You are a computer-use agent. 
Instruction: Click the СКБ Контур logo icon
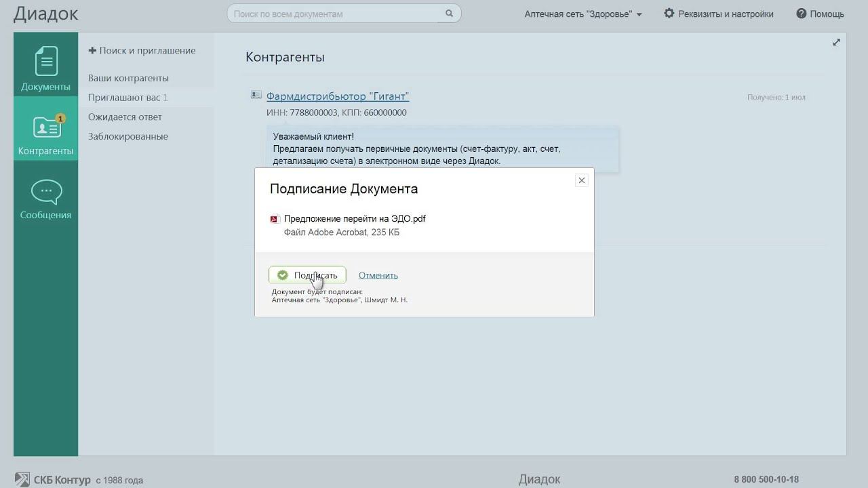[x=22, y=479]
